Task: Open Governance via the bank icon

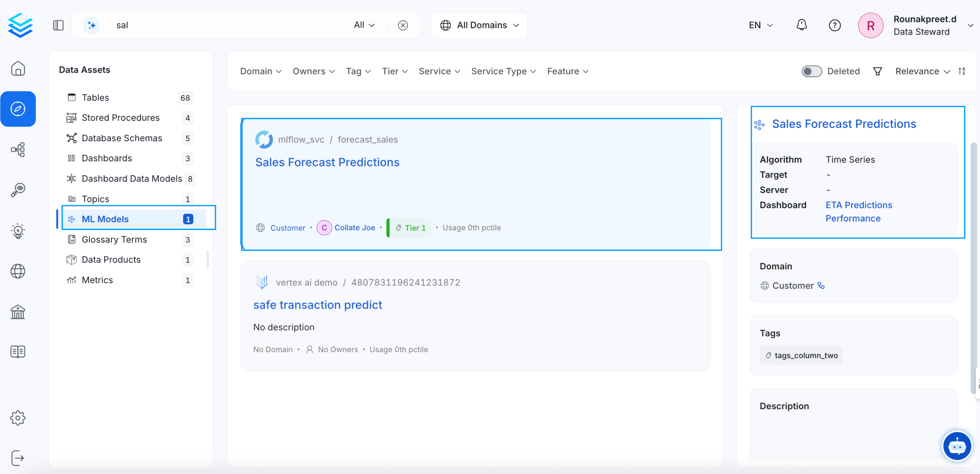Action: click(x=18, y=312)
